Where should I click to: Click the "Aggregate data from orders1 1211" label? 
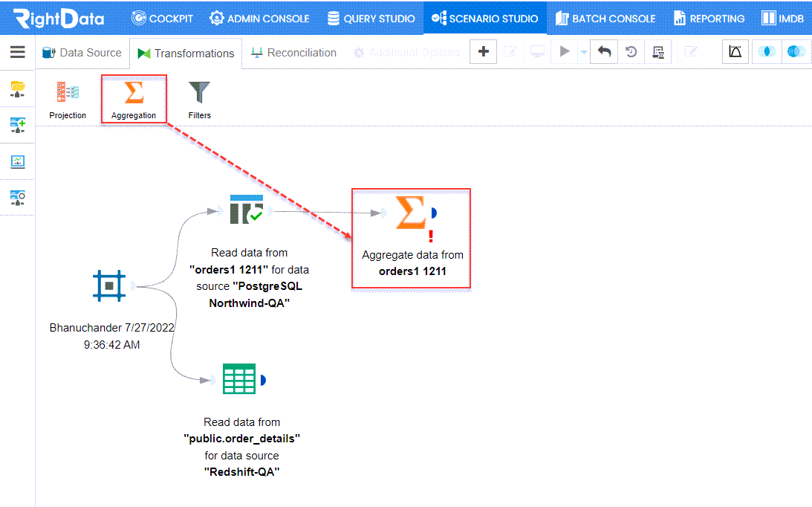413,263
